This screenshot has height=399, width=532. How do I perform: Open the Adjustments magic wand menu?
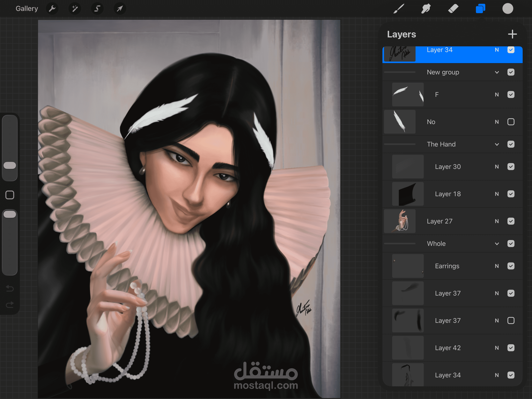[75, 9]
